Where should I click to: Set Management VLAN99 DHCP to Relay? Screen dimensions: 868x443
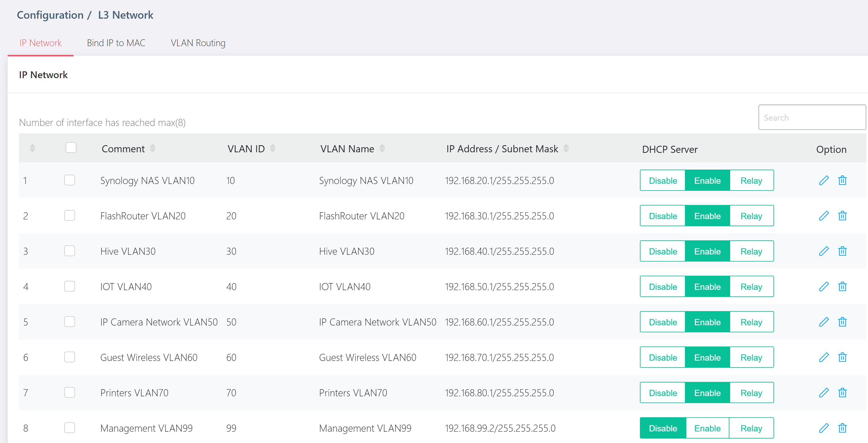pyautogui.click(x=751, y=428)
